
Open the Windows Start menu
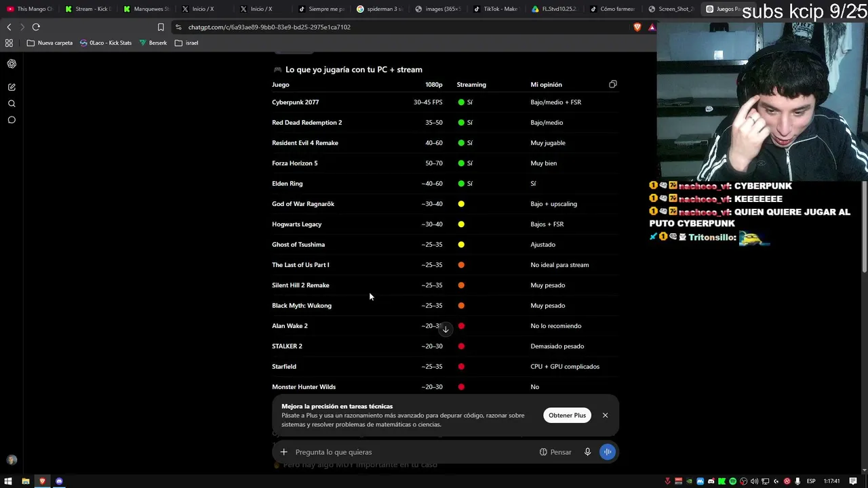click(9, 481)
